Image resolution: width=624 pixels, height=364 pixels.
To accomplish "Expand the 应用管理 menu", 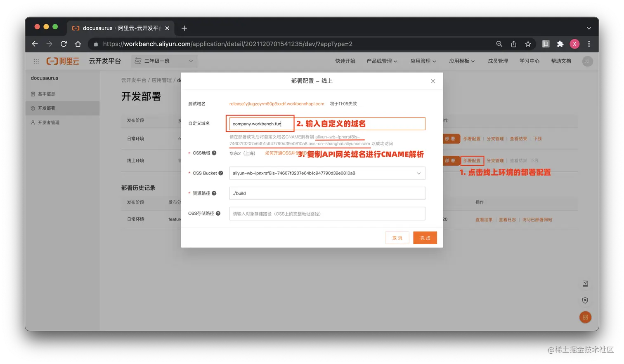I will (x=423, y=61).
